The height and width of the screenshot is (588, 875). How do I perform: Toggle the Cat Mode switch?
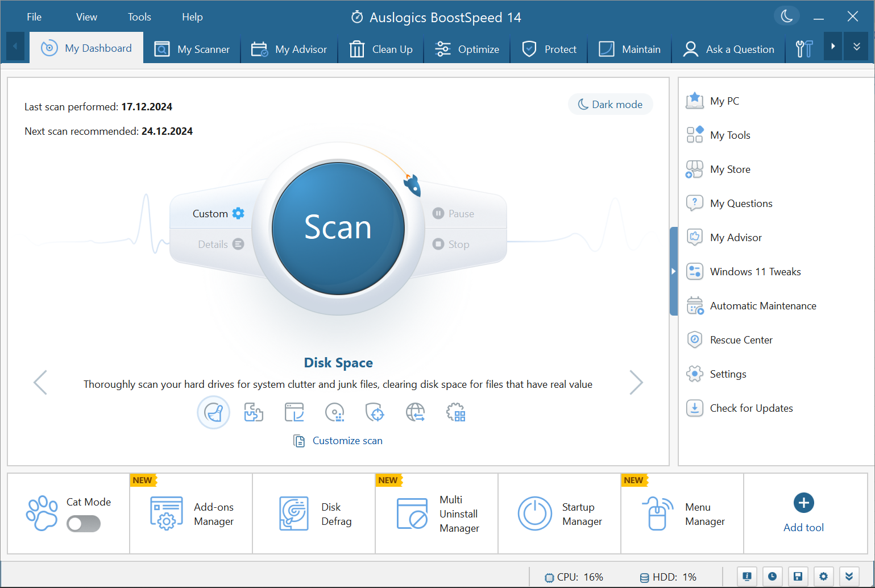tap(84, 524)
